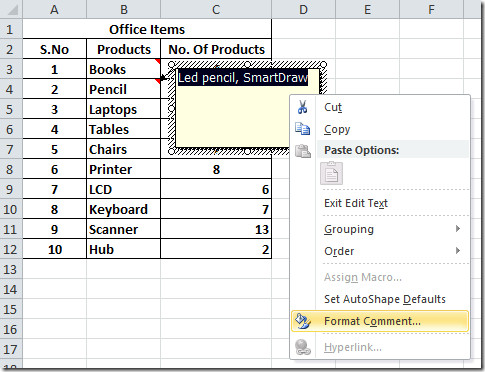
Task: Click the Office Items title cell
Action: (147, 29)
